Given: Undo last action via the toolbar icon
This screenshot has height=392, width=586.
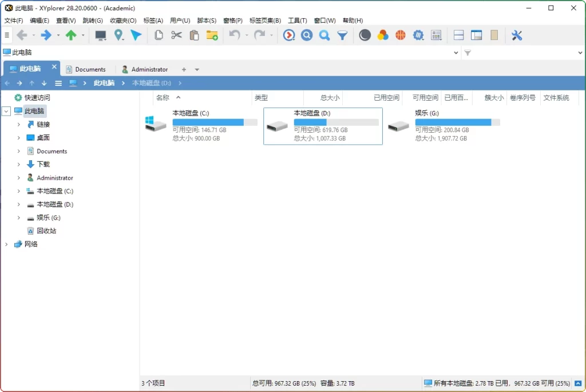Looking at the screenshot, I should click(235, 35).
